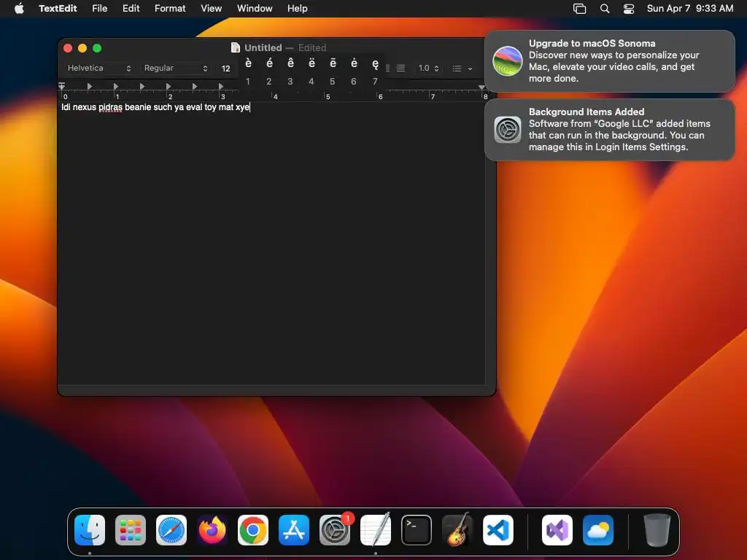Justify the text alignment
This screenshot has width=747, height=560.
401,69
